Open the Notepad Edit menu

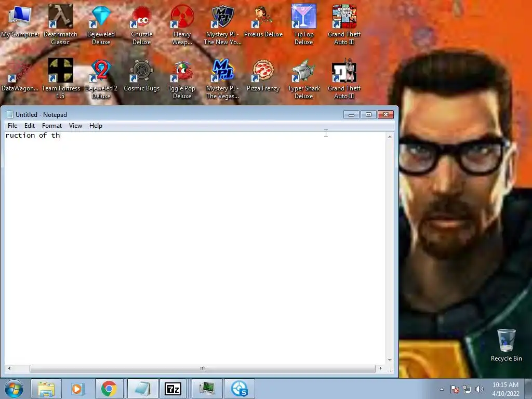30,126
